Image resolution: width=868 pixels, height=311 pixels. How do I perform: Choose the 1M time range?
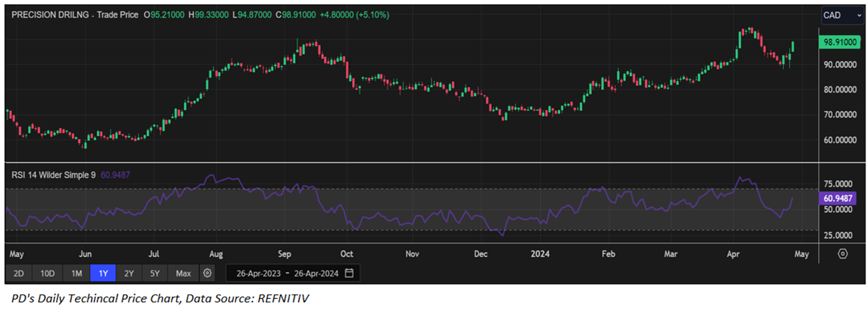[76, 273]
